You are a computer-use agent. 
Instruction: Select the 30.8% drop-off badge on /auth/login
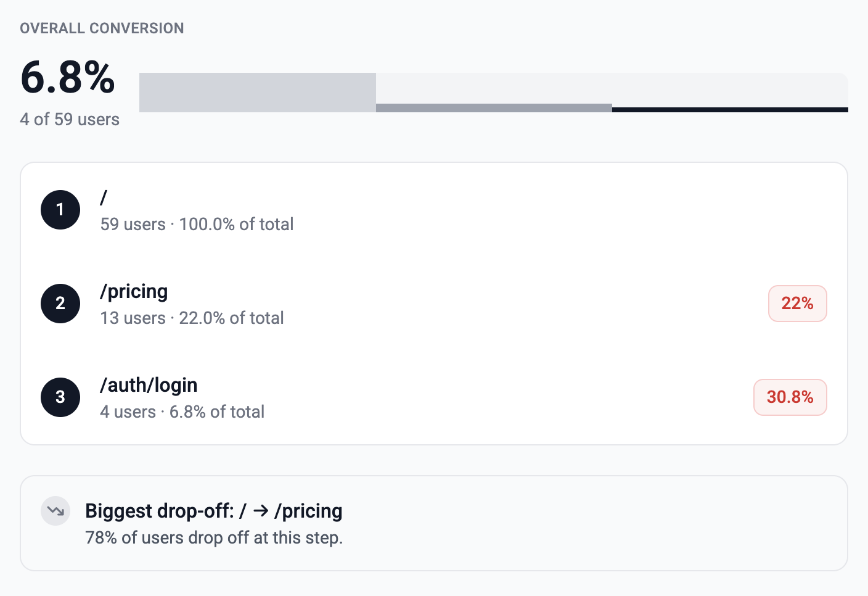(x=790, y=397)
